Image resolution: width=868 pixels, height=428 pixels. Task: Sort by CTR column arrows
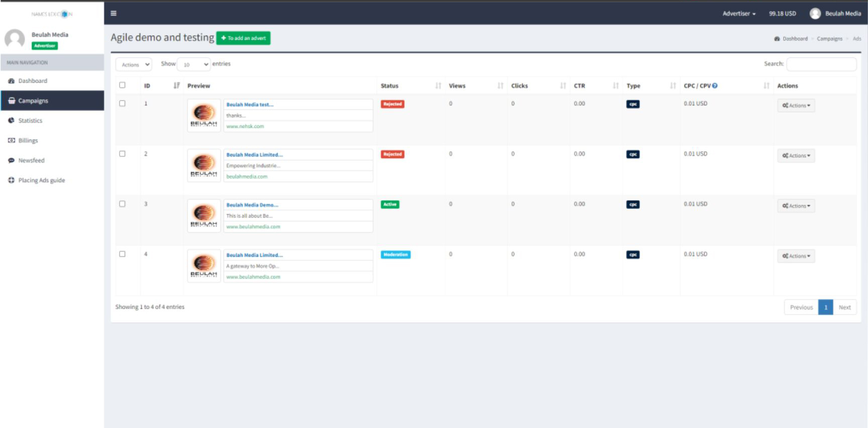coord(615,86)
